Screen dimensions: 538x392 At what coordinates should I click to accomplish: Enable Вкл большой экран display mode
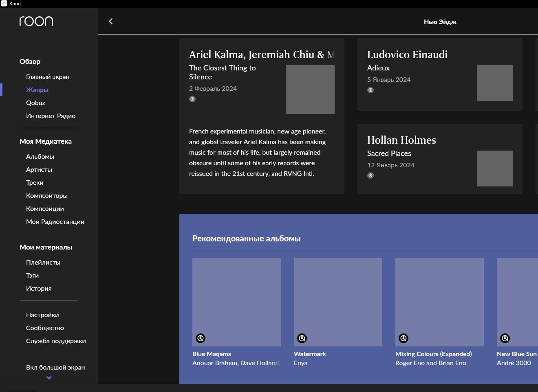tap(55, 367)
